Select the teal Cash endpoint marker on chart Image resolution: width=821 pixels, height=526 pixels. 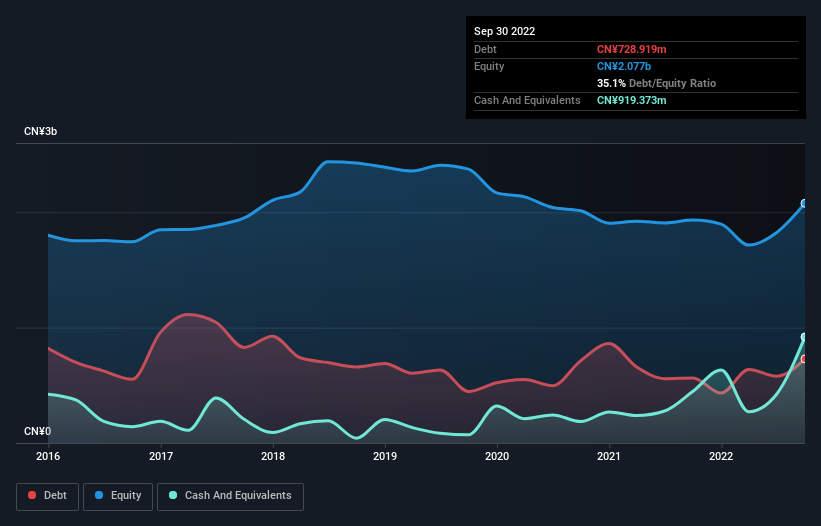point(804,337)
